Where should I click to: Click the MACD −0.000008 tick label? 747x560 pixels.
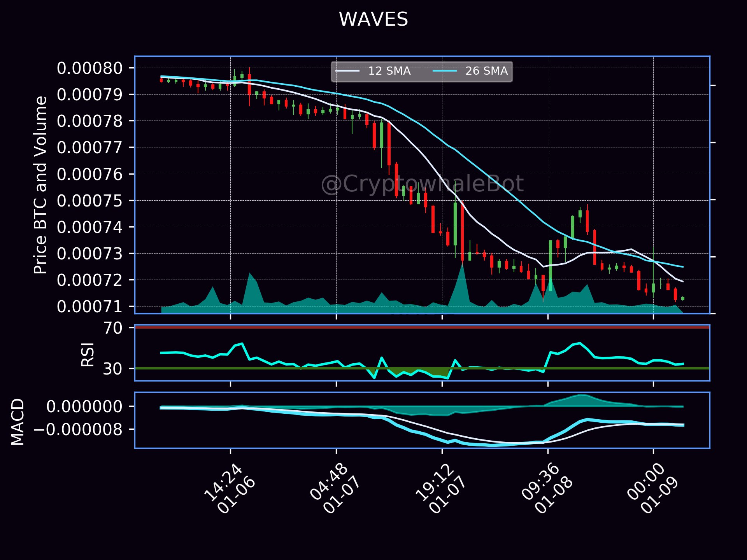(x=78, y=429)
